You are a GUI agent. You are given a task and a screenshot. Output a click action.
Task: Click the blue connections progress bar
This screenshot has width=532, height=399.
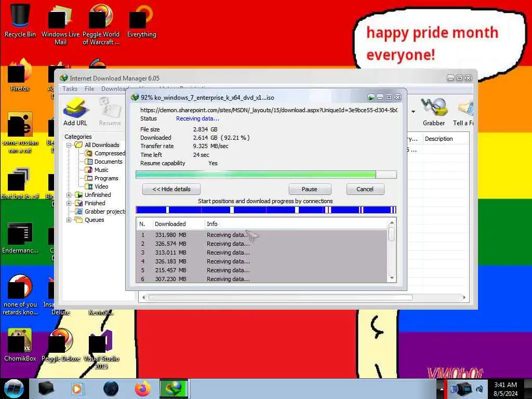pyautogui.click(x=266, y=210)
